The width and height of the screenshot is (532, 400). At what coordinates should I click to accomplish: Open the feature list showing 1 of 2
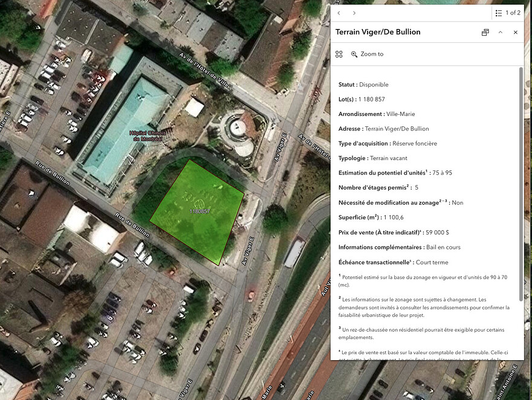pyautogui.click(x=507, y=13)
